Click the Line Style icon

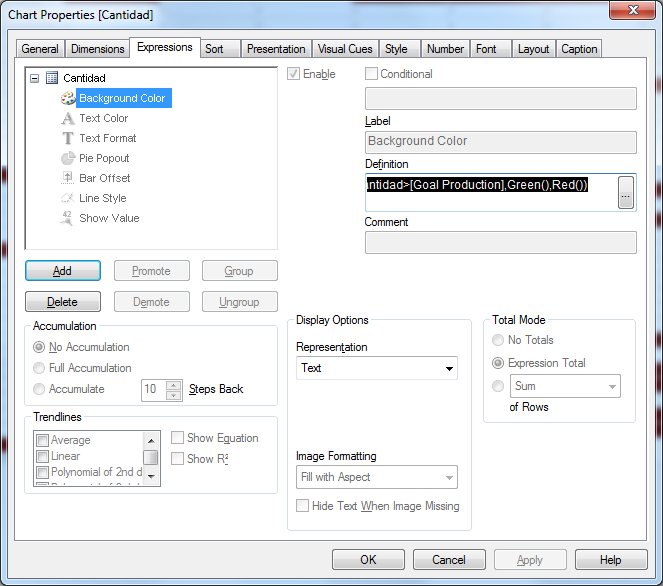pyautogui.click(x=68, y=198)
